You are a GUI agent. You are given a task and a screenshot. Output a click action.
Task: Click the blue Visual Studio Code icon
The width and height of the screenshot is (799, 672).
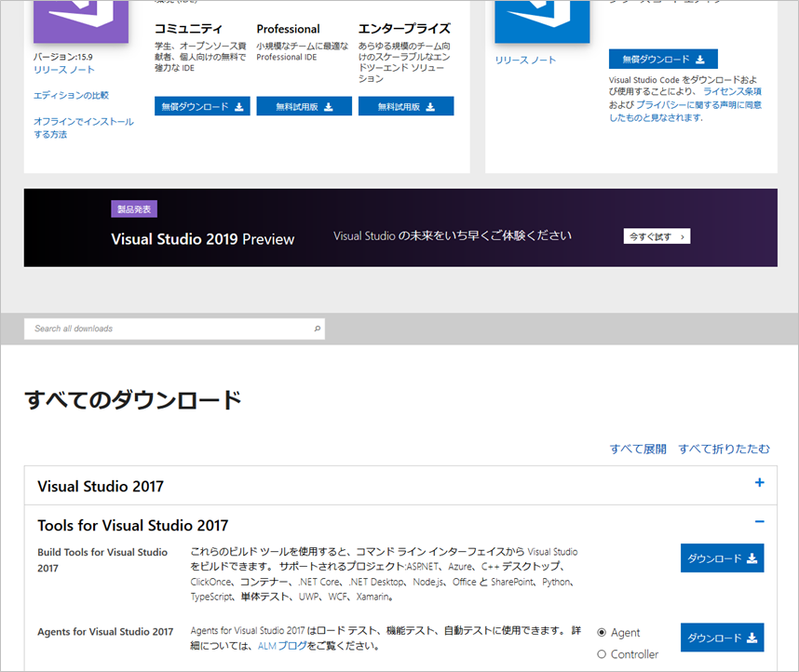[x=542, y=20]
